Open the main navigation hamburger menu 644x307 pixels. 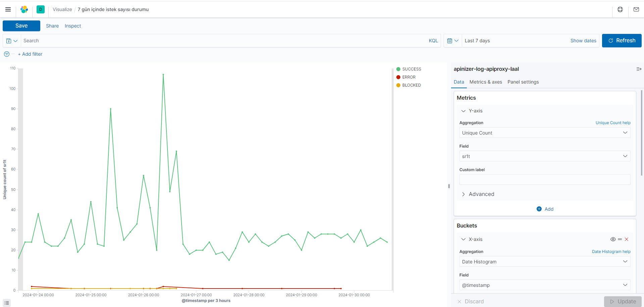(x=8, y=9)
